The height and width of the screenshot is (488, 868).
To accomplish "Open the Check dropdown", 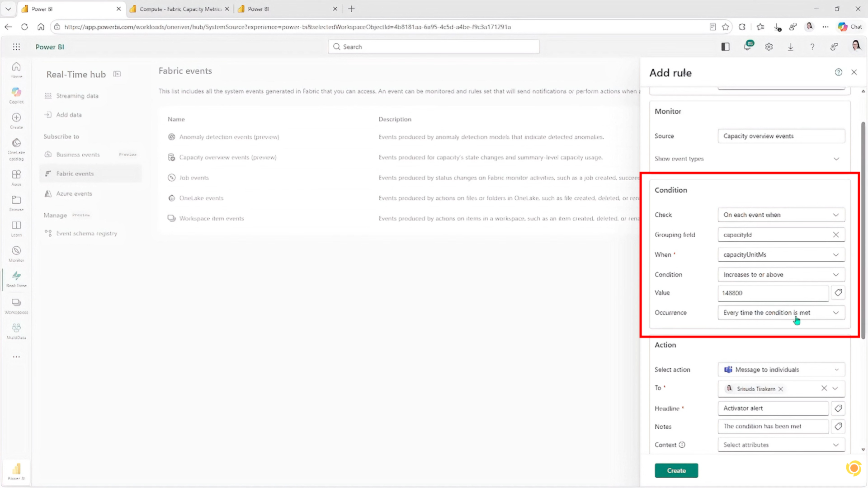I will click(x=781, y=215).
